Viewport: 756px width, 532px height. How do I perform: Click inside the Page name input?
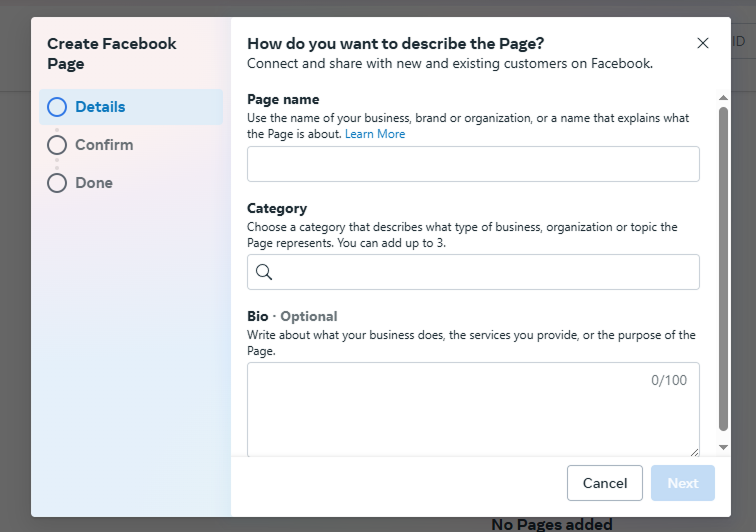pyautogui.click(x=473, y=164)
